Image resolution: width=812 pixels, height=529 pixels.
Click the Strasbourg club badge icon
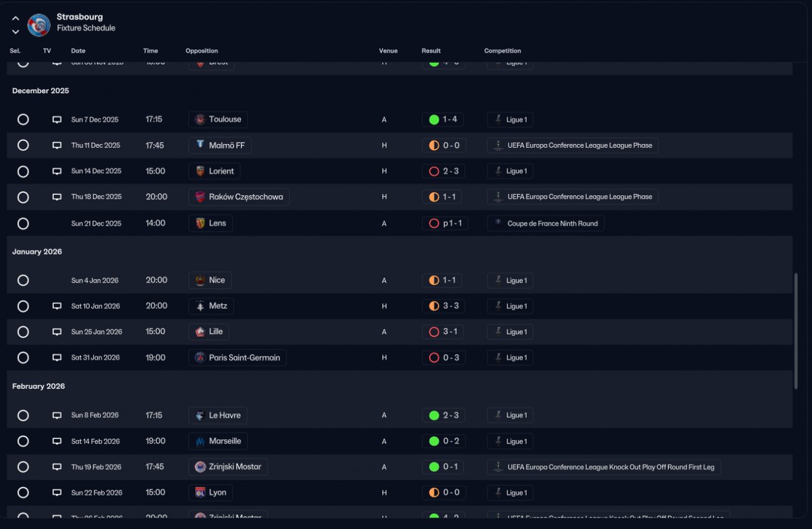click(x=39, y=25)
